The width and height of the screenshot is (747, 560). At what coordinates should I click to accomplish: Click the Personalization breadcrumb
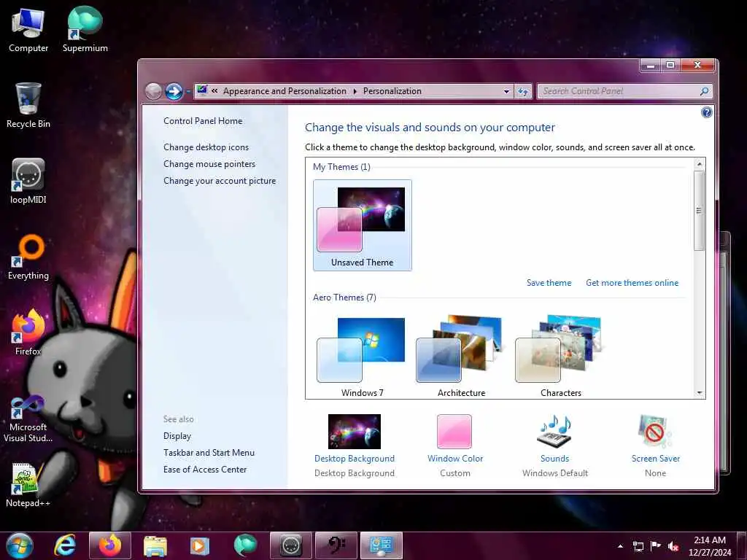coord(392,91)
